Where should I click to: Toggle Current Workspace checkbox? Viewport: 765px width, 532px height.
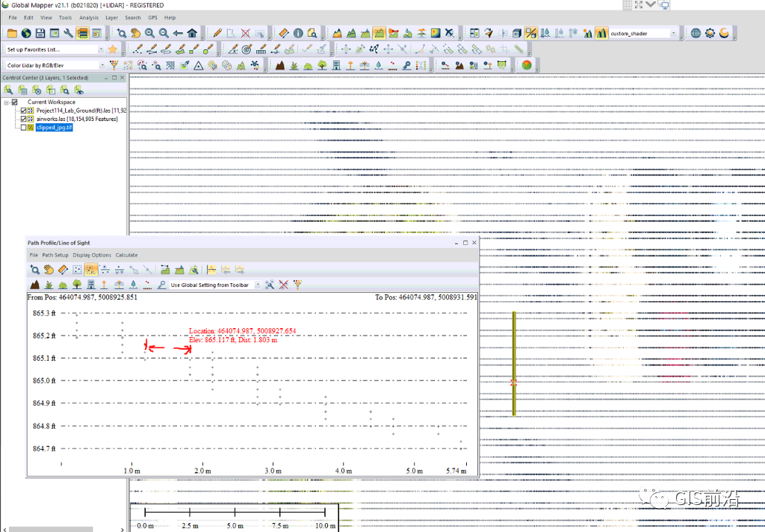click(15, 102)
